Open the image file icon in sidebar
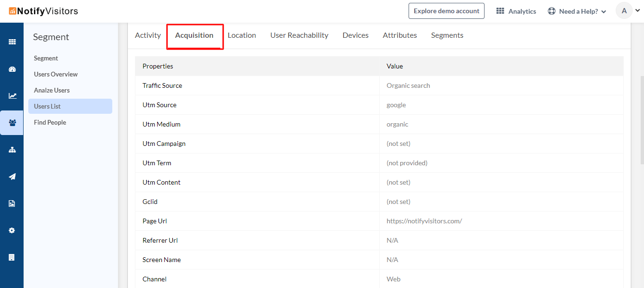This screenshot has height=288, width=644. 12,203
